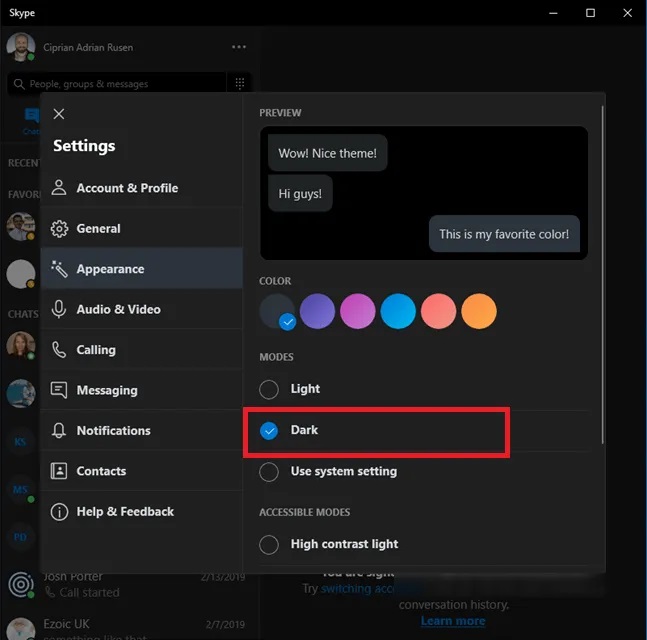Select the Appearance settings section
This screenshot has width=647, height=640.
tap(142, 269)
